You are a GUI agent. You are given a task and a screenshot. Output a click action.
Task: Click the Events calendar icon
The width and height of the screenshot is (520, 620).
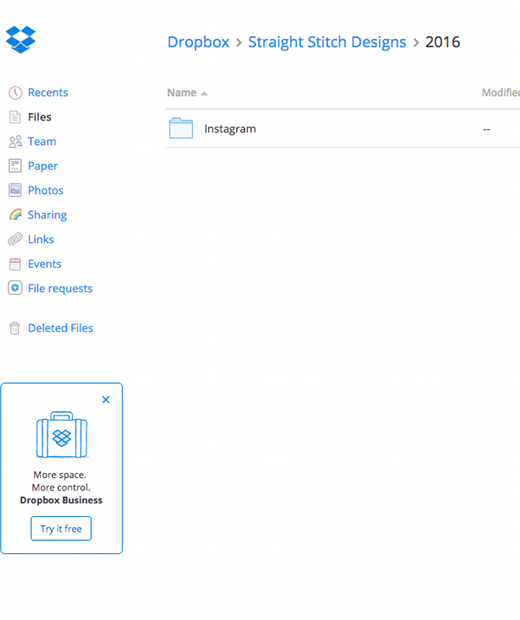pyautogui.click(x=15, y=264)
